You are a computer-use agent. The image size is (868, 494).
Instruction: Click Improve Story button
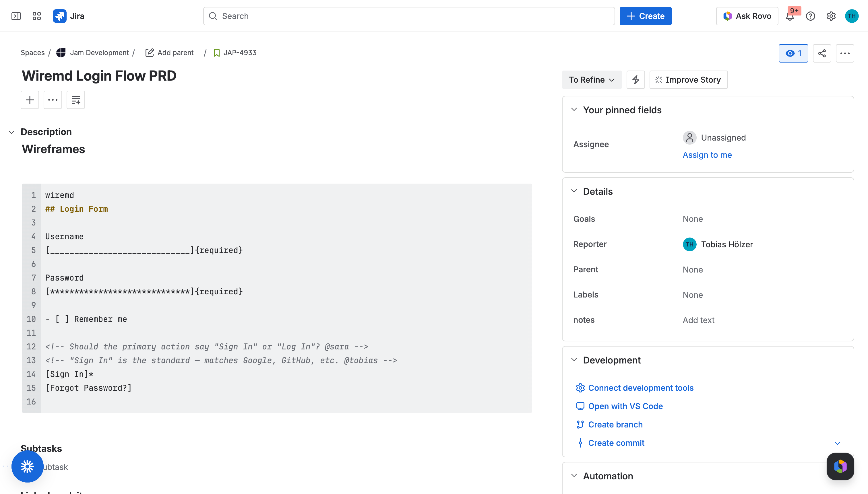[x=688, y=80]
